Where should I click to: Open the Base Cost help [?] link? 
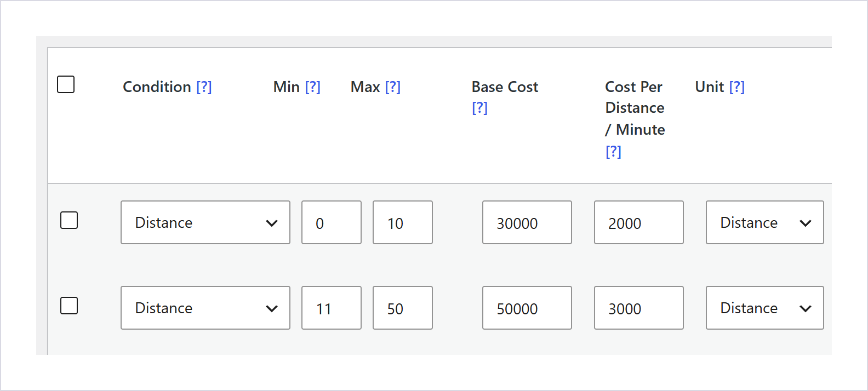[479, 108]
